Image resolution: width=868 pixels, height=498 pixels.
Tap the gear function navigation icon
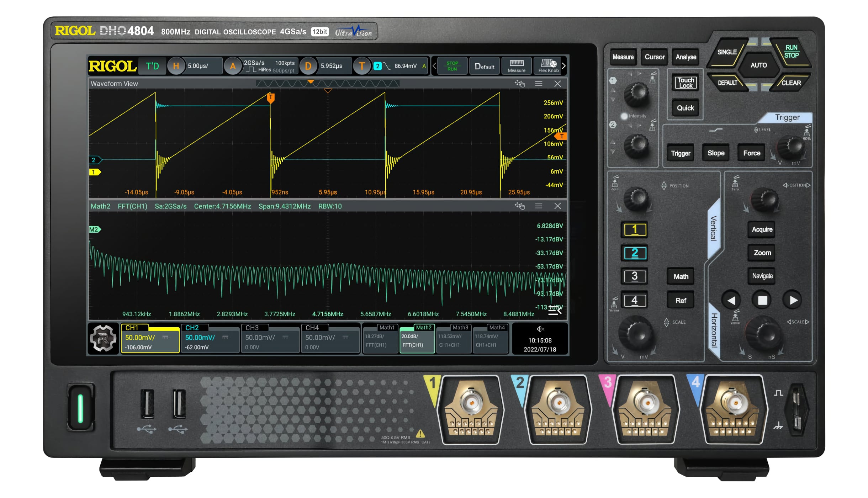click(x=103, y=338)
